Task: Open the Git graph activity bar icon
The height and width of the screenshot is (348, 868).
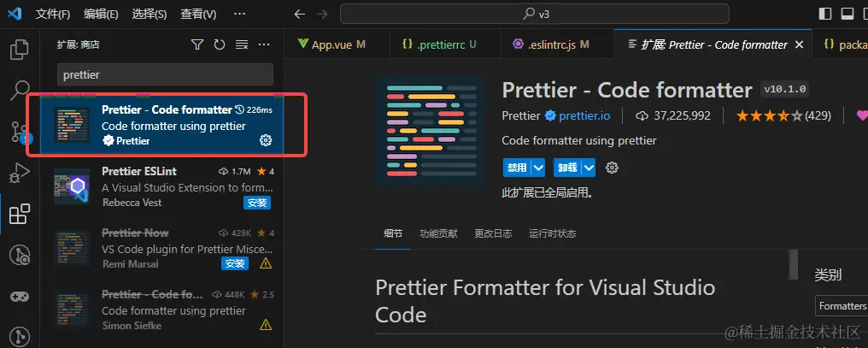Action: [x=20, y=336]
